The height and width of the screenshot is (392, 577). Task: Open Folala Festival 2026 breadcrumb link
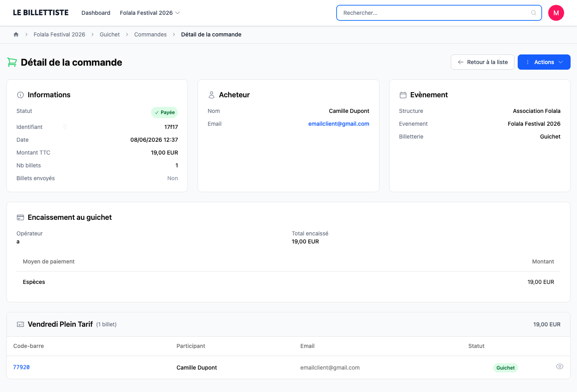pos(59,34)
